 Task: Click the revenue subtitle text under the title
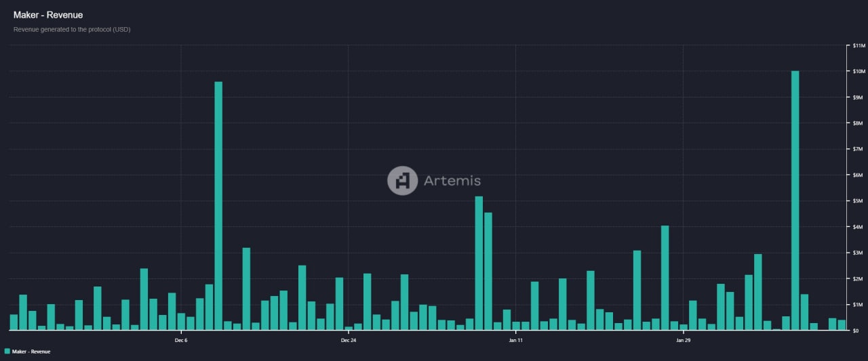[x=72, y=30]
